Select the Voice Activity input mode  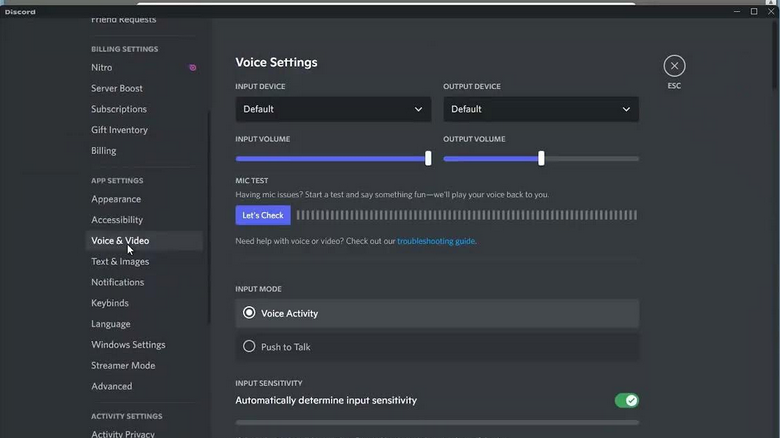tap(437, 314)
